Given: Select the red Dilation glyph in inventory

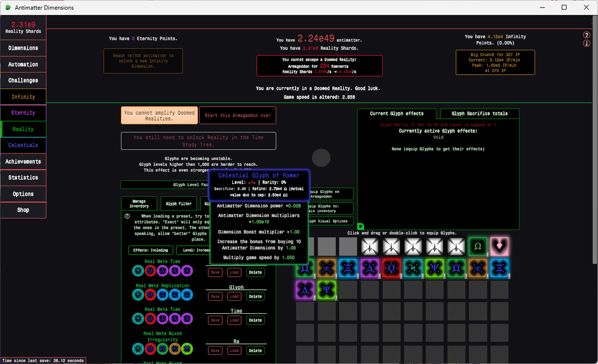Looking at the screenshot, I should point(391,268).
